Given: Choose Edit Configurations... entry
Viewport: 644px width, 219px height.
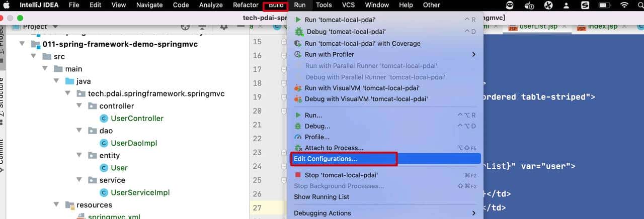Looking at the screenshot, I should click(385, 159).
